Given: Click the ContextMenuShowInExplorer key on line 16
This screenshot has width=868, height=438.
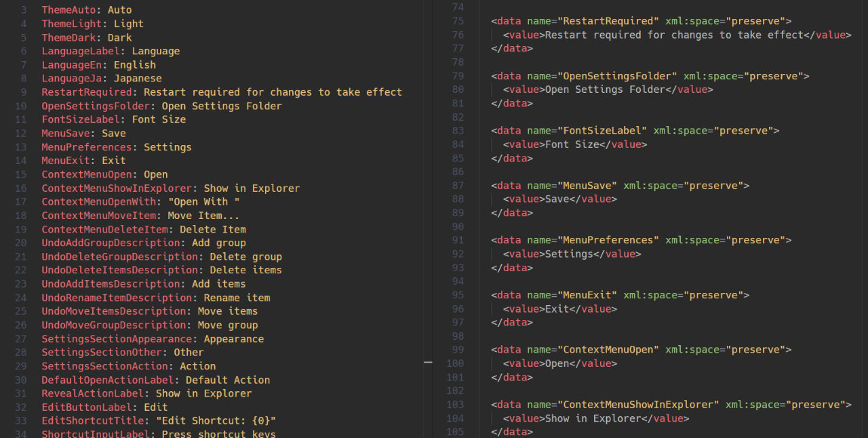Looking at the screenshot, I should tap(117, 188).
